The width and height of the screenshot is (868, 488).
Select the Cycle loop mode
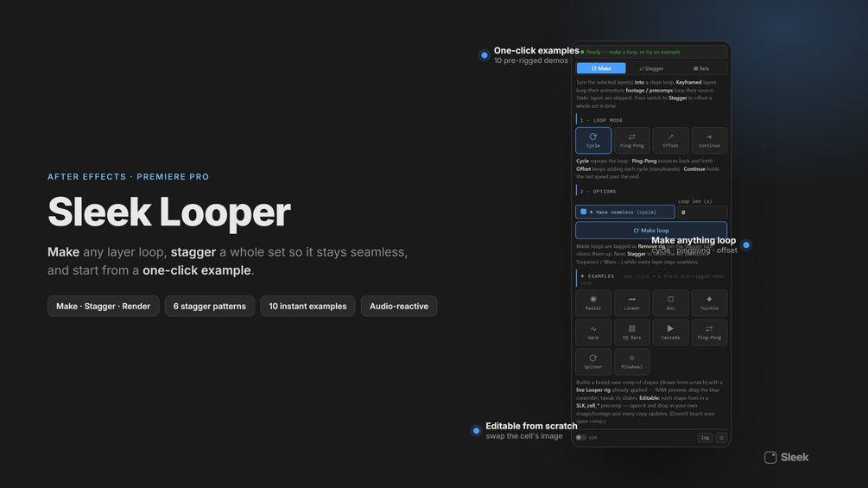click(x=592, y=140)
